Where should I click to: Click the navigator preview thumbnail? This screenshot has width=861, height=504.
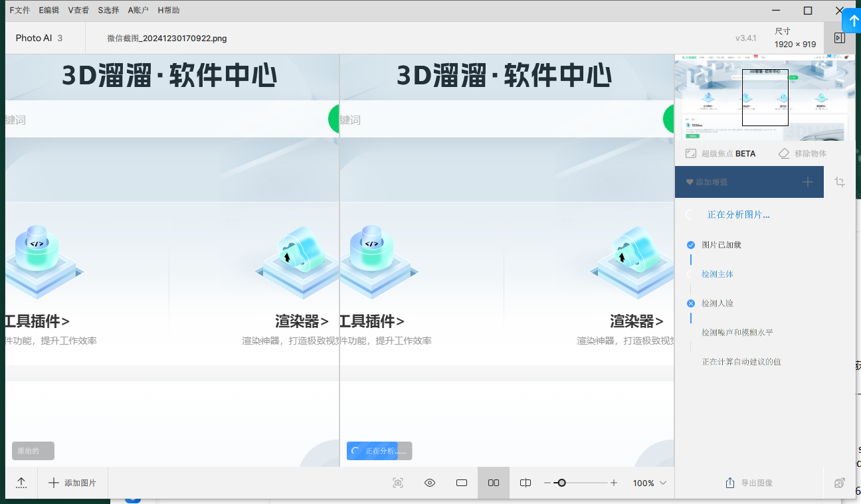(x=765, y=98)
